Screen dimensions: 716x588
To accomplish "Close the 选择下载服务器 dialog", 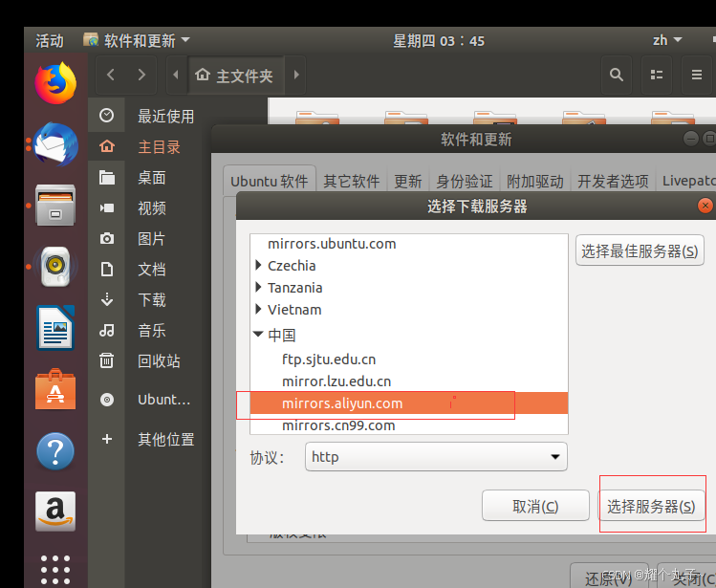I will tap(705, 206).
